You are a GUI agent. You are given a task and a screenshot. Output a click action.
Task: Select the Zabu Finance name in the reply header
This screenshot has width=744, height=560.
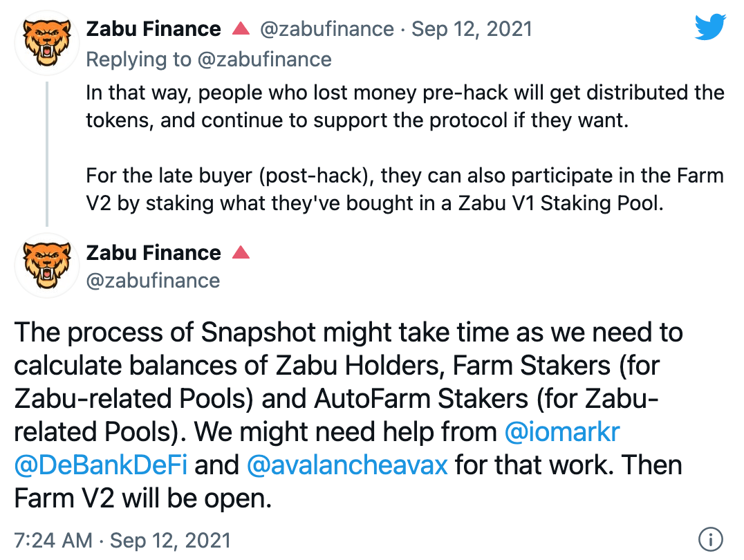point(153,29)
